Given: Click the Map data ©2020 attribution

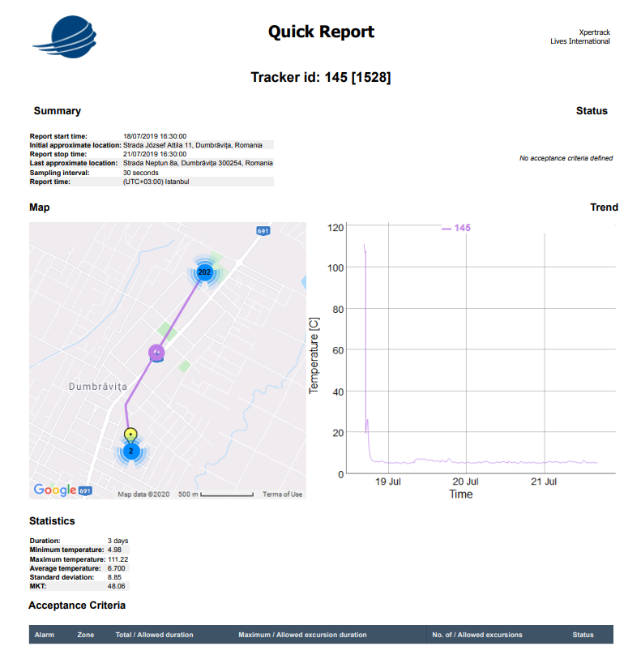Looking at the screenshot, I should (x=141, y=494).
